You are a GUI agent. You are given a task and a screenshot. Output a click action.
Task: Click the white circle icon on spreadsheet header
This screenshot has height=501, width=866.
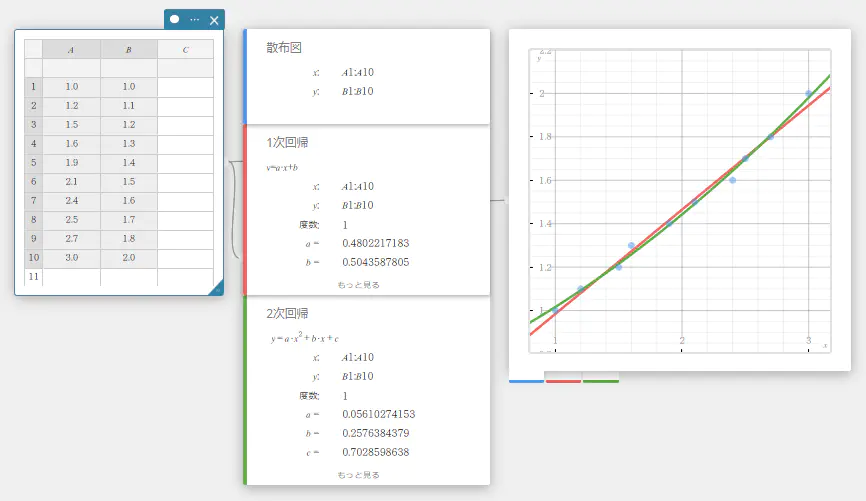(x=175, y=19)
